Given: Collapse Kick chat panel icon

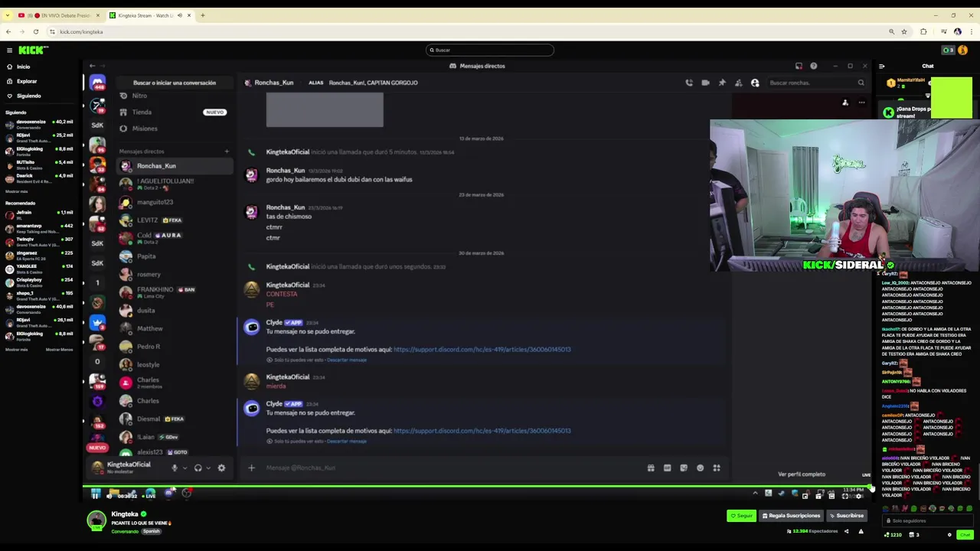Looking at the screenshot, I should (881, 67).
